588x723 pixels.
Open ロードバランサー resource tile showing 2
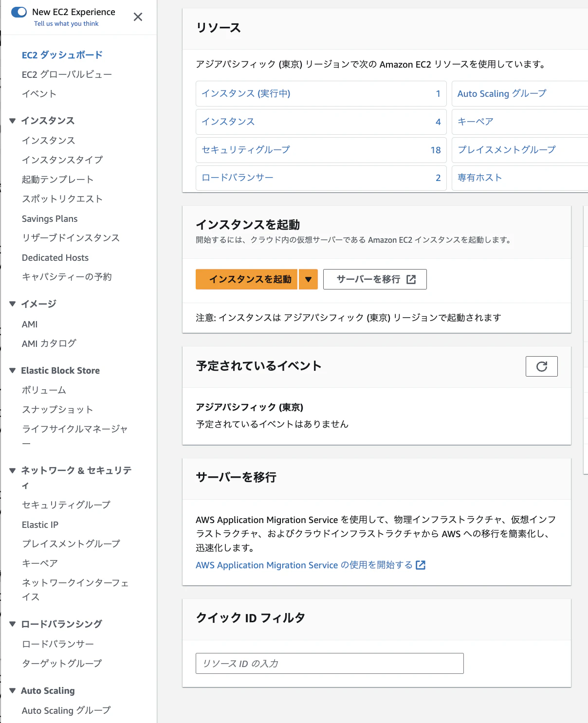321,178
